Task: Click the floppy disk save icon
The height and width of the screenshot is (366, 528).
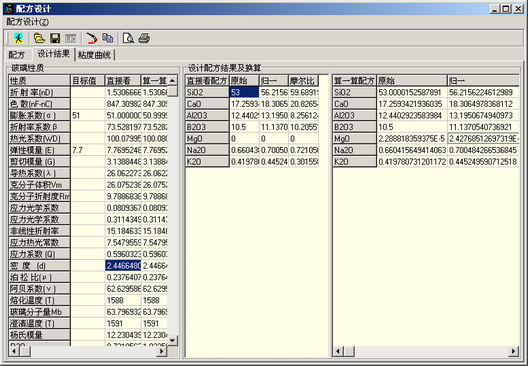Action: pyautogui.click(x=55, y=38)
